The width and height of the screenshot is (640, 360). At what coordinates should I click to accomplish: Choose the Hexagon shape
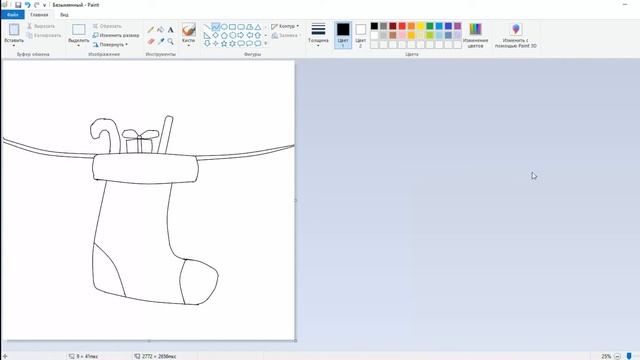point(233,36)
